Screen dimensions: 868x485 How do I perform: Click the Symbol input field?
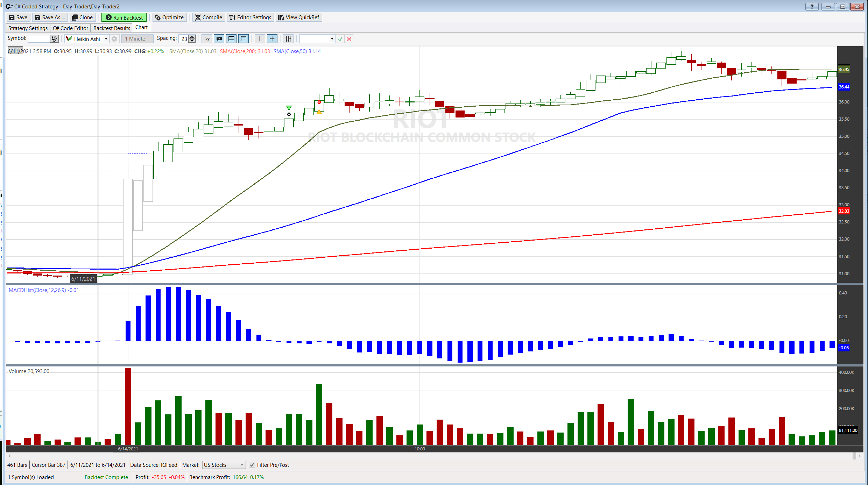click(x=39, y=39)
